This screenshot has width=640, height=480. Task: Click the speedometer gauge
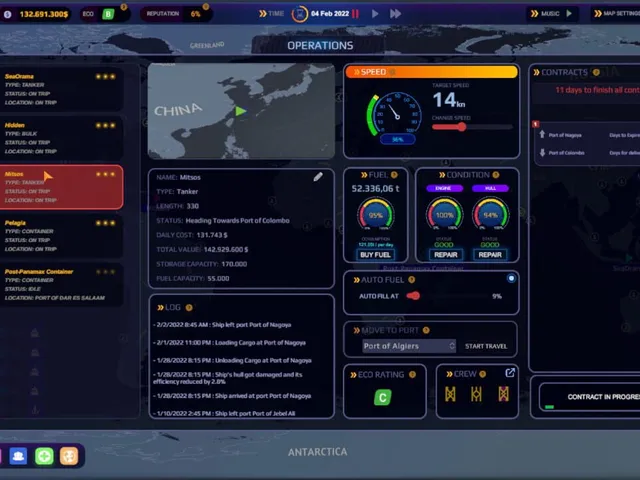point(394,114)
